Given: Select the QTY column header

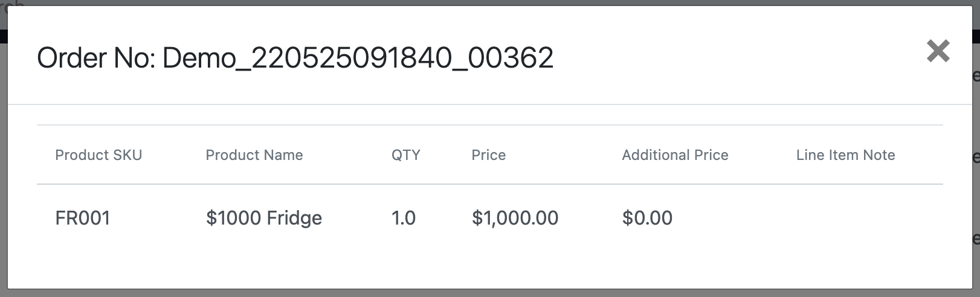Looking at the screenshot, I should 405,155.
